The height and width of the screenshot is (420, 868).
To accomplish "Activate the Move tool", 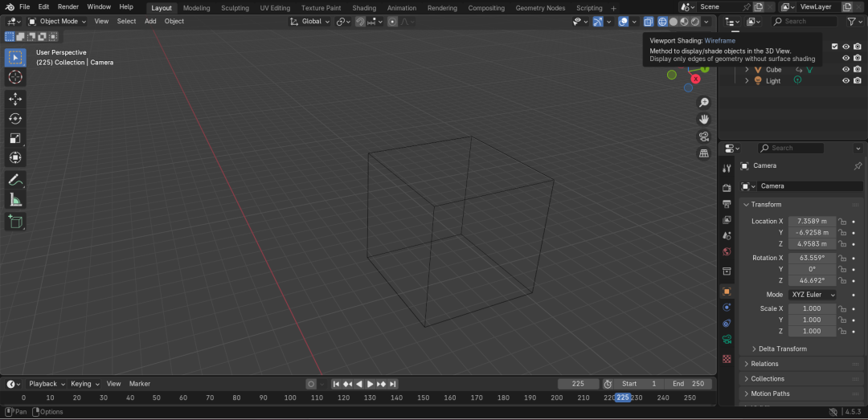I will tap(15, 99).
